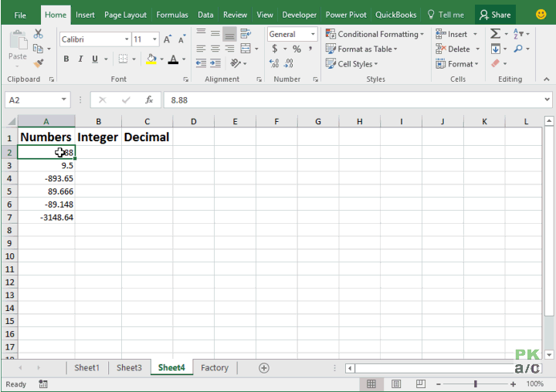Click the AutoSum sigma icon

tap(495, 34)
